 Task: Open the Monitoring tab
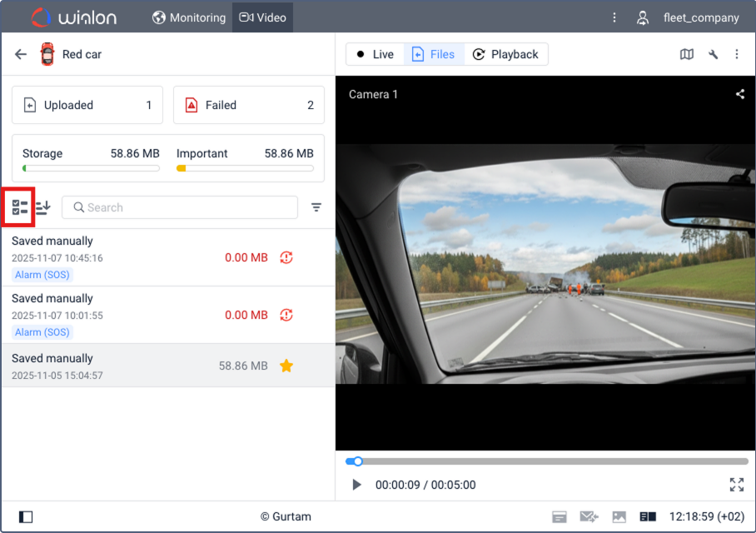(x=189, y=17)
